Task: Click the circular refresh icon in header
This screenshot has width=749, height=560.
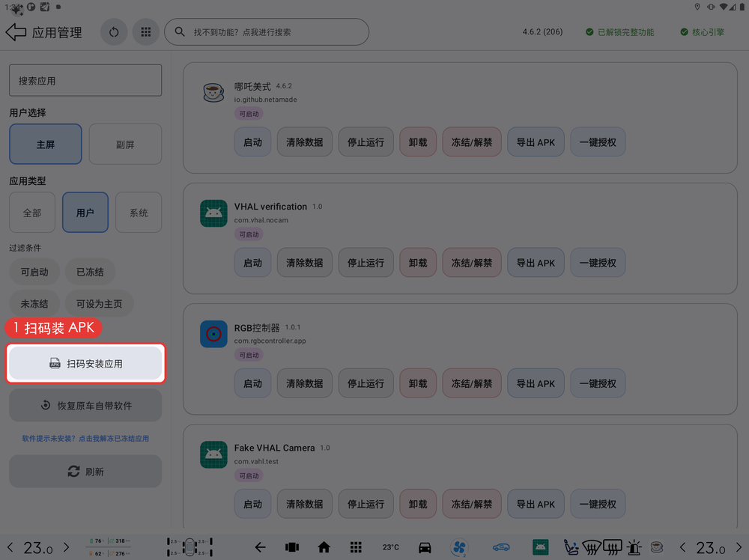Action: pyautogui.click(x=114, y=32)
